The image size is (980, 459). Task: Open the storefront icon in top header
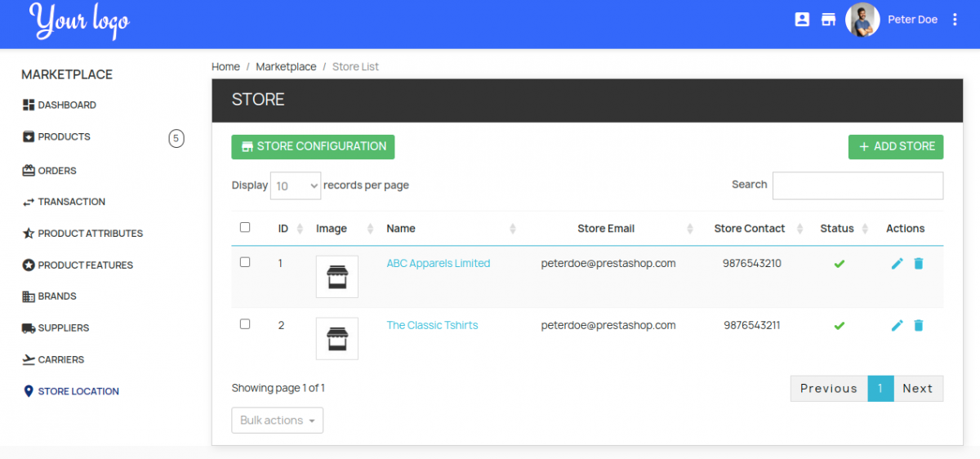[828, 20]
